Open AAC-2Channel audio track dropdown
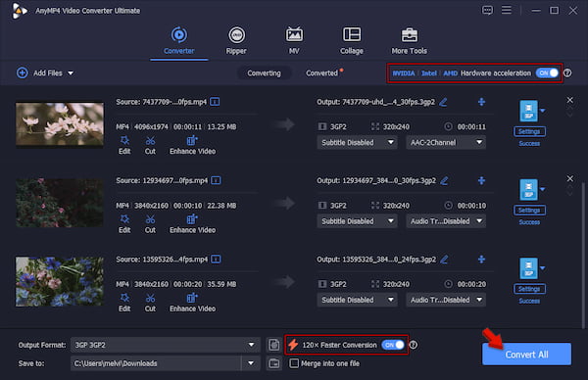 click(x=446, y=142)
